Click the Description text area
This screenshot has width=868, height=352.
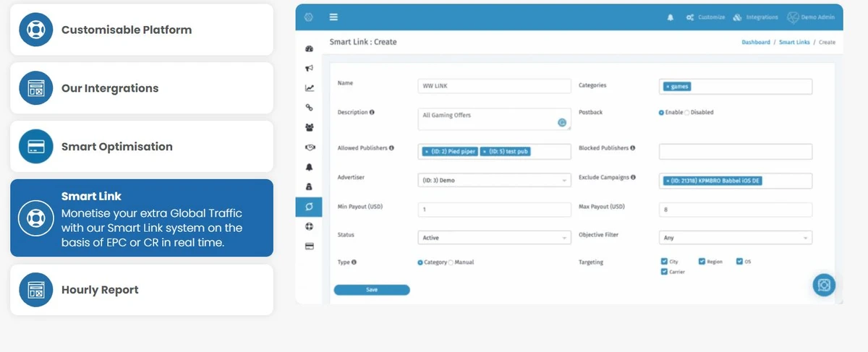tap(495, 119)
